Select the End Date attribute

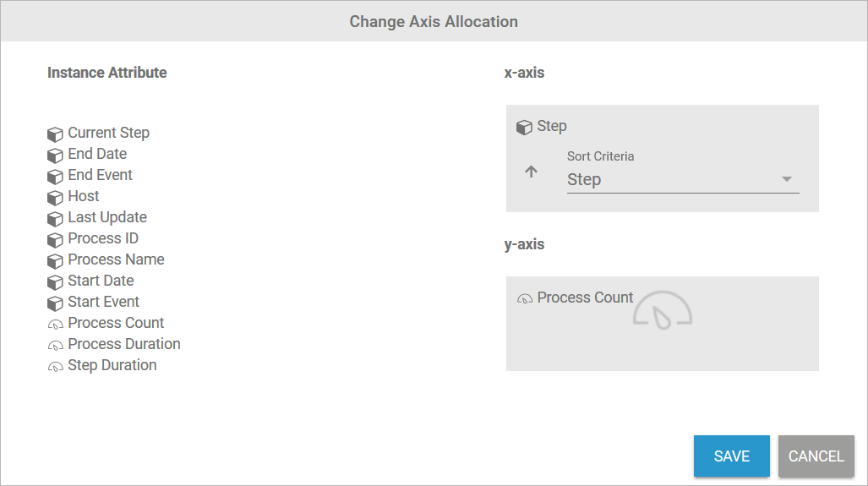click(97, 154)
